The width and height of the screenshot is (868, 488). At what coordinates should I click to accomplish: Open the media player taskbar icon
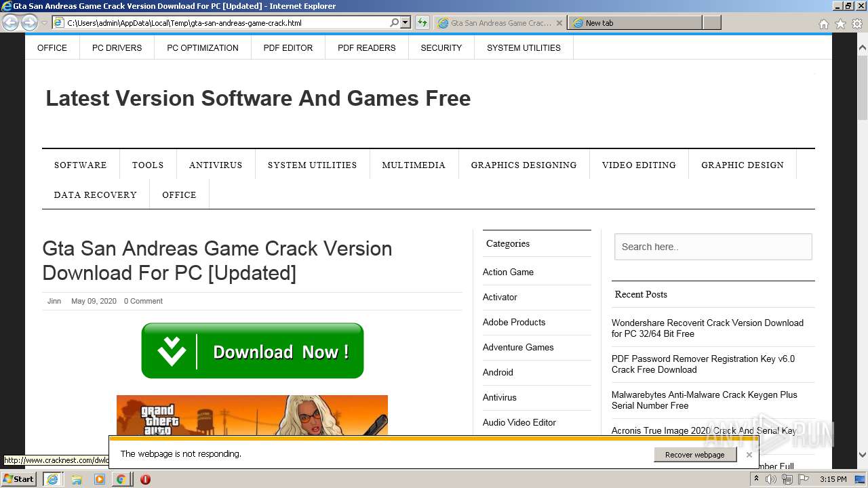99,479
